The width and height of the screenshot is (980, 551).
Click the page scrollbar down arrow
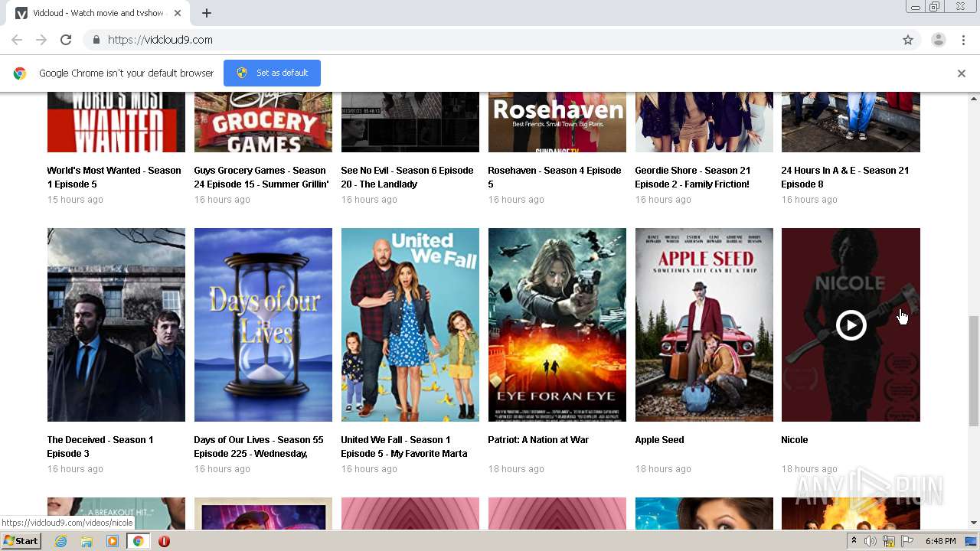[x=974, y=523]
